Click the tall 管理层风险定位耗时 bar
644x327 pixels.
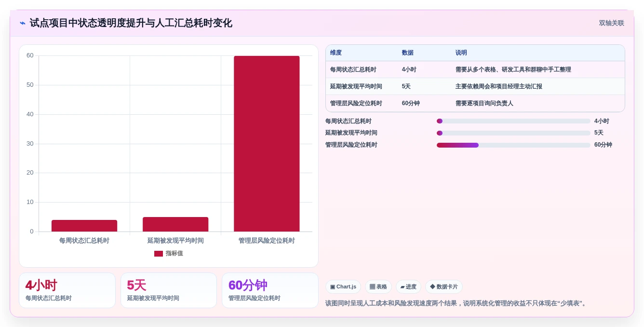click(x=267, y=144)
